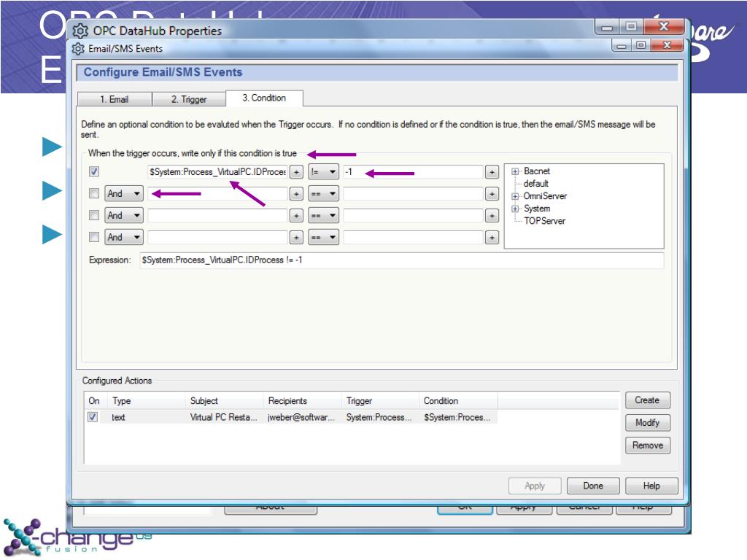Viewport: 747px width, 560px height.
Task: Select the default domain in tree
Action: pos(536,184)
